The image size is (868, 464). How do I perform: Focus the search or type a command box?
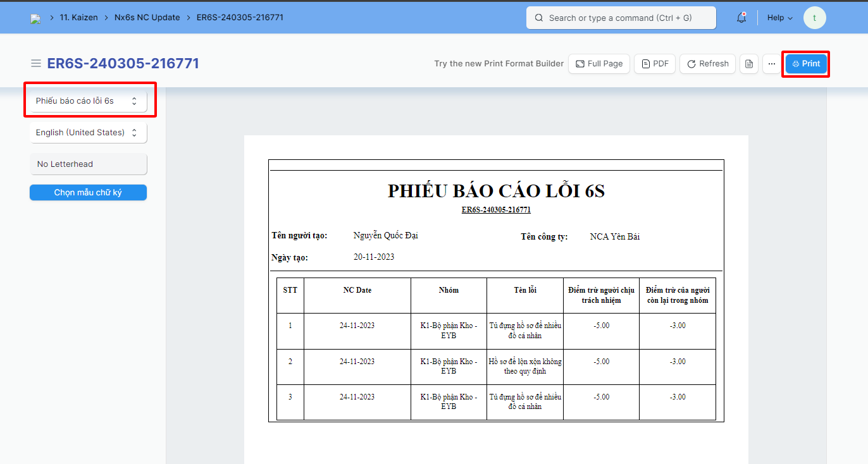pyautogui.click(x=626, y=18)
